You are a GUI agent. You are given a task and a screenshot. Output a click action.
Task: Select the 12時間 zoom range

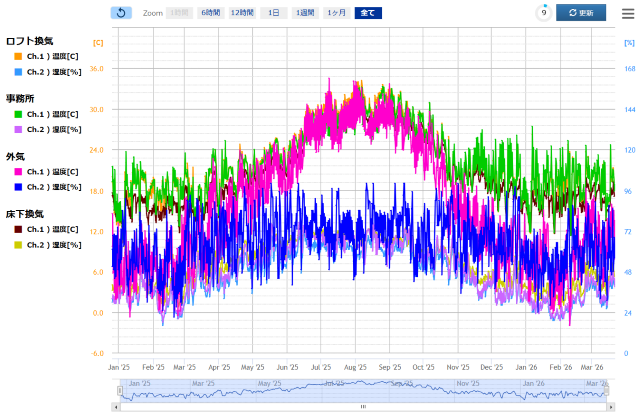(x=242, y=13)
